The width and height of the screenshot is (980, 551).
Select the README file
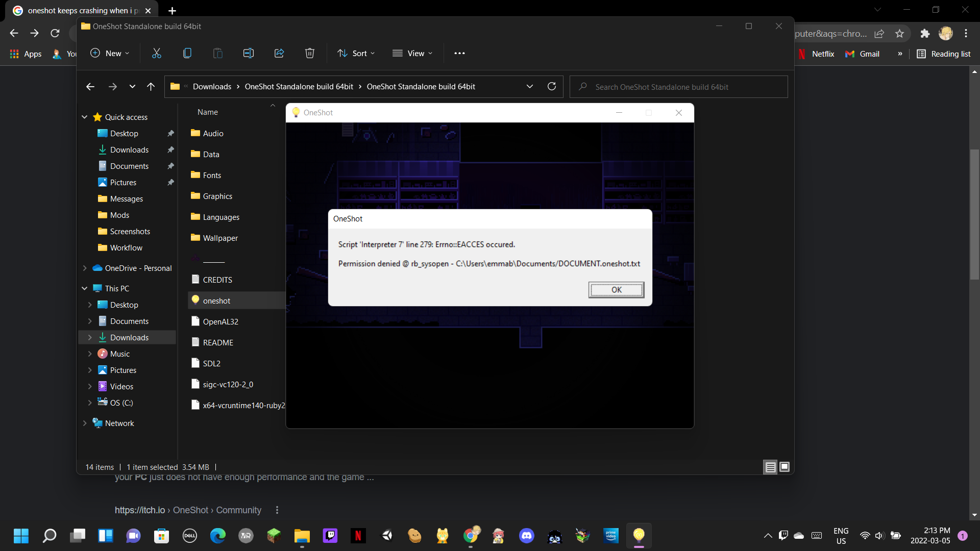tap(218, 343)
